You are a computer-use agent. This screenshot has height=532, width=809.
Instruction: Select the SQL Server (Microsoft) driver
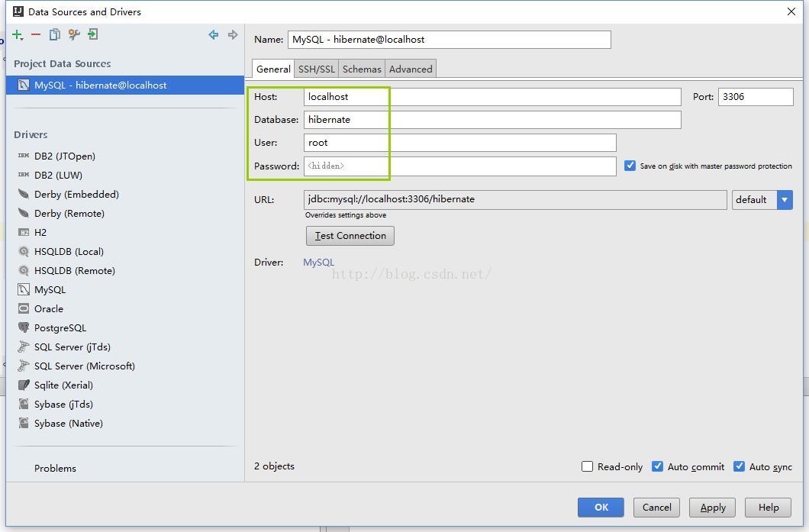tap(84, 366)
